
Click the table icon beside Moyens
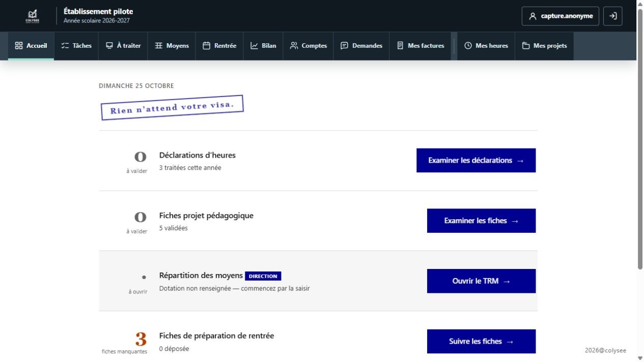point(159,46)
